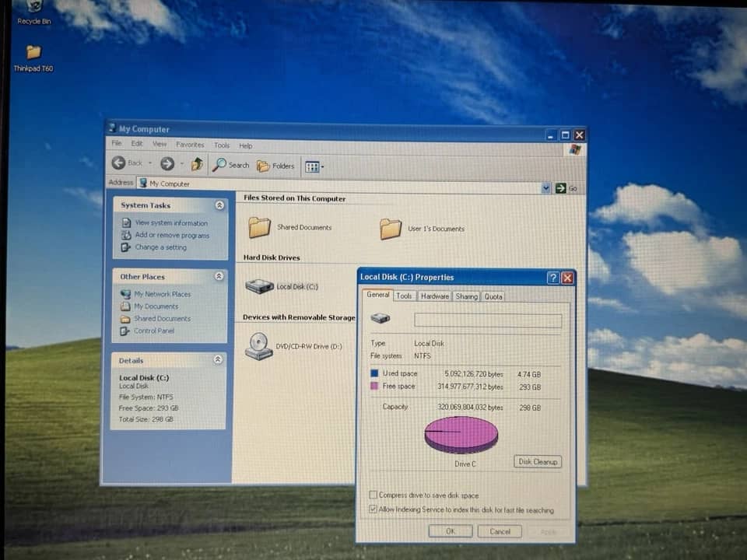The height and width of the screenshot is (560, 747).
Task: Collapse the Other Places panel
Action: (x=219, y=276)
